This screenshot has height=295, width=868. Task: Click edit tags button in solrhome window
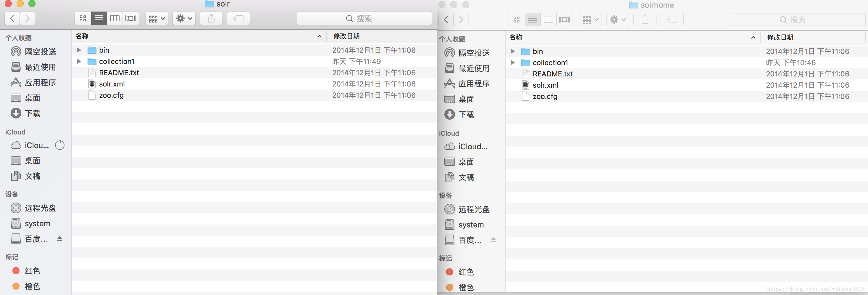(x=672, y=20)
